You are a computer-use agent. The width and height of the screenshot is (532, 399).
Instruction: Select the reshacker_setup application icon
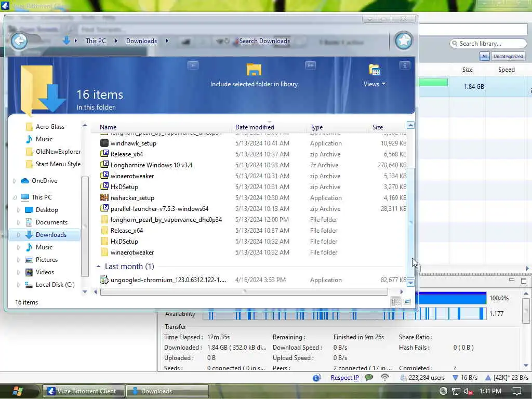tap(104, 198)
